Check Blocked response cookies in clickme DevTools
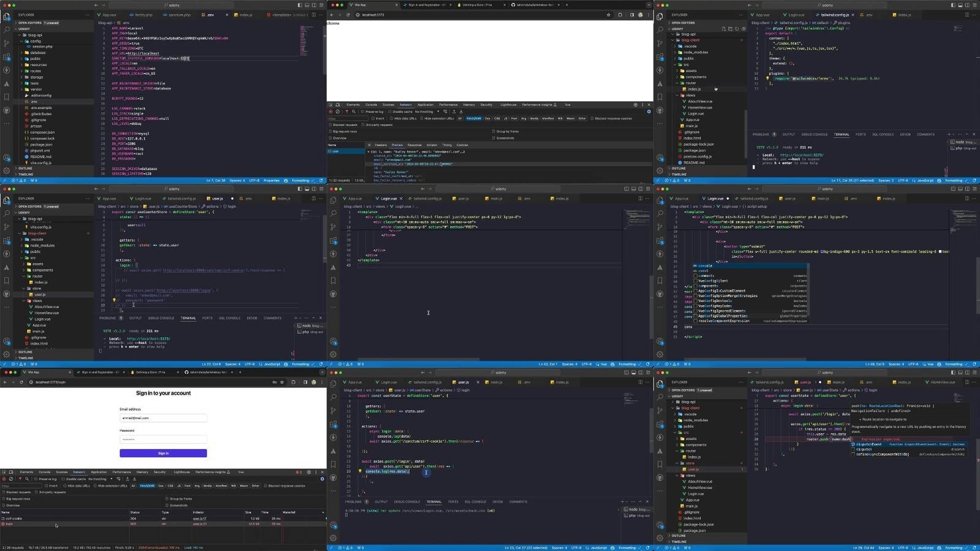The height and width of the screenshot is (551, 980). (x=592, y=118)
